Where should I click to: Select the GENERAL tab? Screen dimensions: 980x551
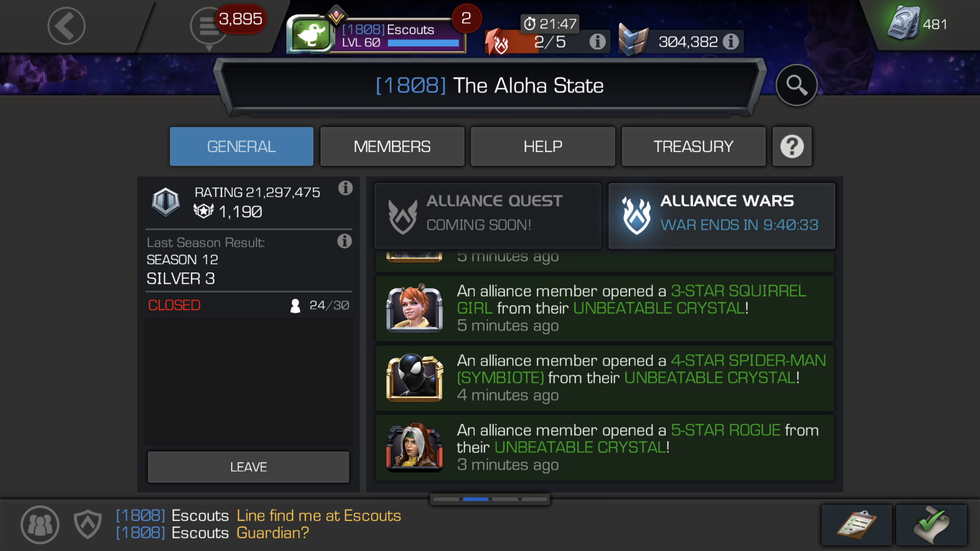click(241, 146)
